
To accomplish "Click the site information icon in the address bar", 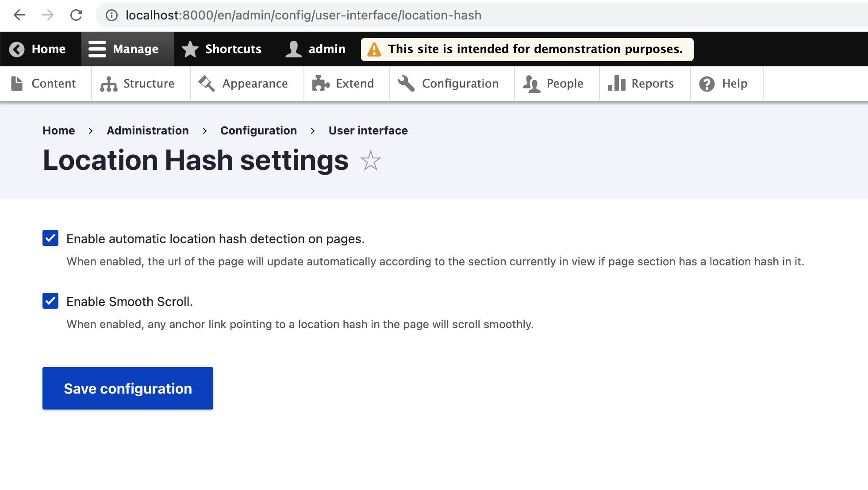I will 111,15.
